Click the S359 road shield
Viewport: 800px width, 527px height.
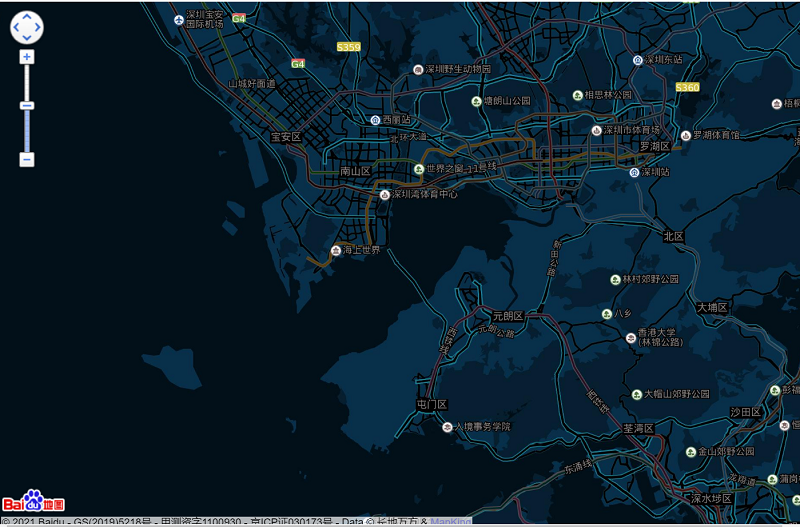(348, 47)
